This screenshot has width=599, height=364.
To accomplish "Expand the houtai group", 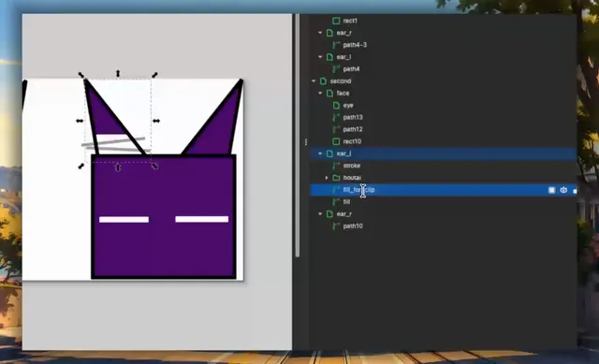I will pyautogui.click(x=327, y=178).
